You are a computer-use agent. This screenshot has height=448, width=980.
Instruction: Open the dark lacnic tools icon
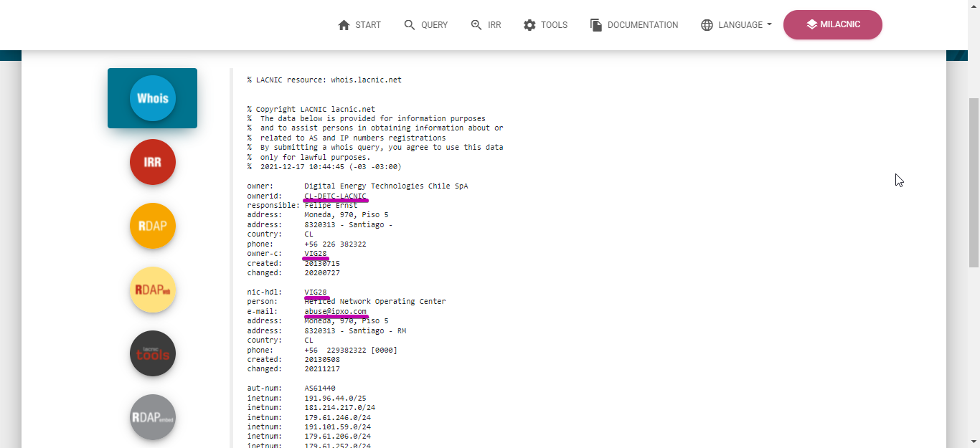(x=153, y=353)
